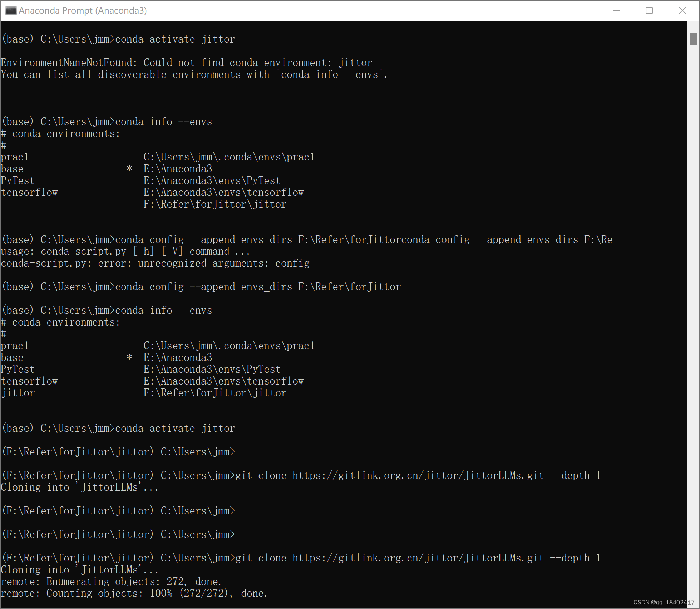
Task: Click the close window button
Action: [x=683, y=10]
